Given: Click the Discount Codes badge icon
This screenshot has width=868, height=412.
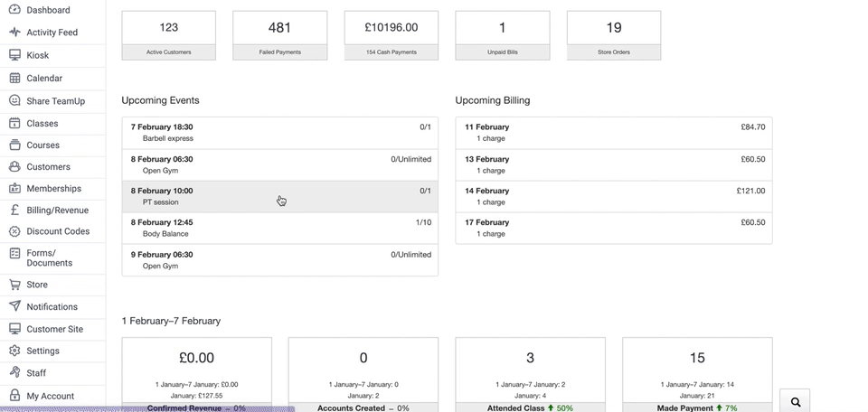Looking at the screenshot, I should pos(14,231).
